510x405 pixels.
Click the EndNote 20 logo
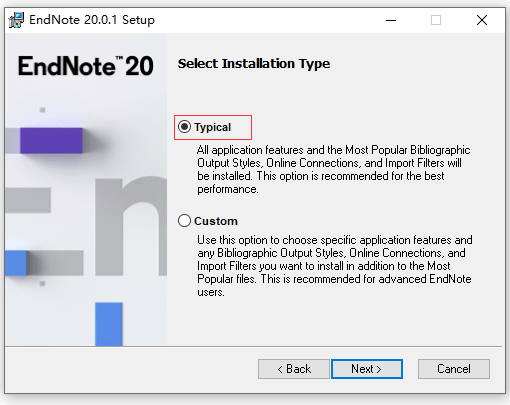click(x=86, y=66)
